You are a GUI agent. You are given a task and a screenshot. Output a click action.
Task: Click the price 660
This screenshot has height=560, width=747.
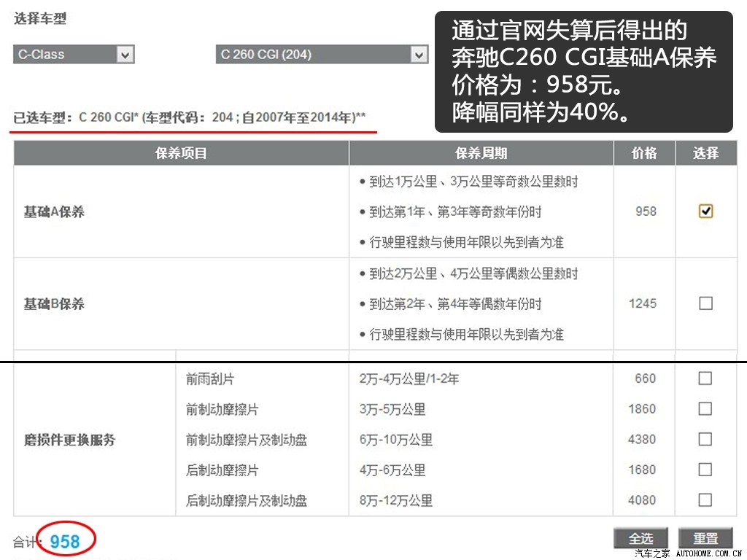(645, 378)
